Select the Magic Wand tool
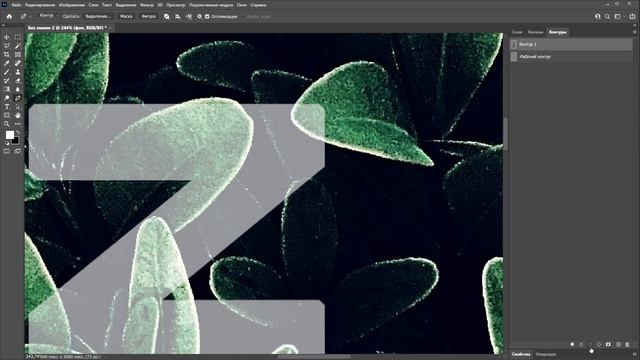This screenshot has width=640, height=360. (x=18, y=46)
